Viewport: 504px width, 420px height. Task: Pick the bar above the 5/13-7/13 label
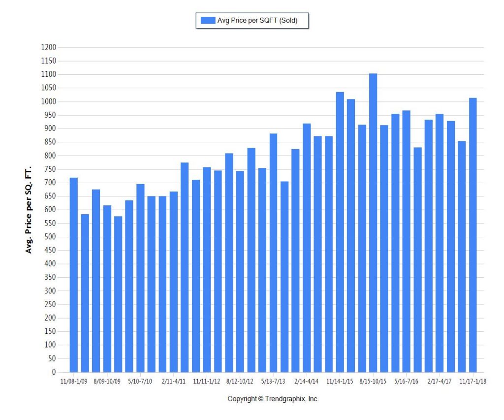[273, 253]
